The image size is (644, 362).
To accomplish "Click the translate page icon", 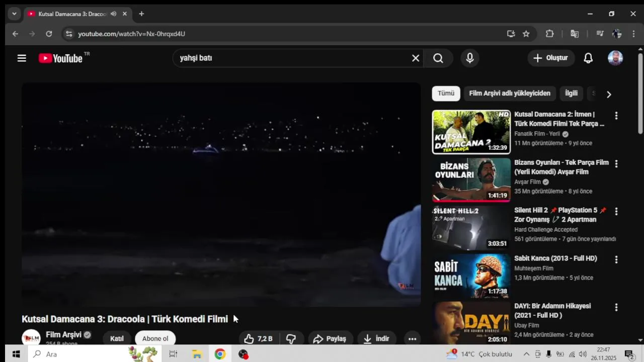I will coord(575,34).
